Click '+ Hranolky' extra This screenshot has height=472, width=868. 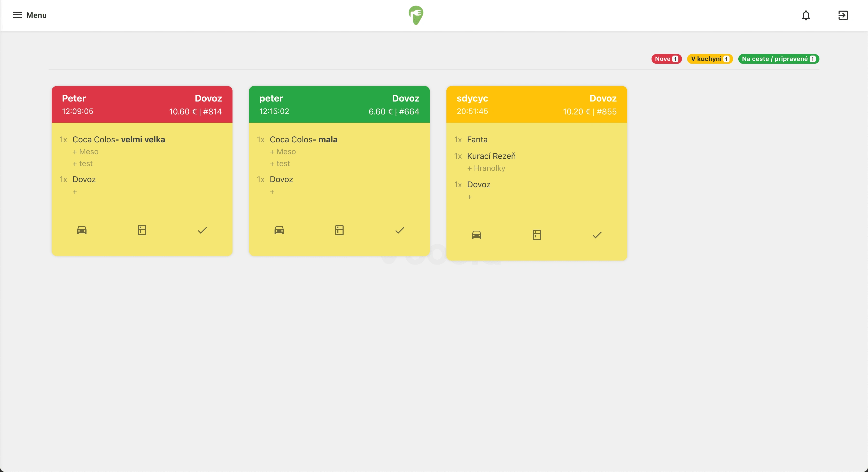click(x=486, y=168)
